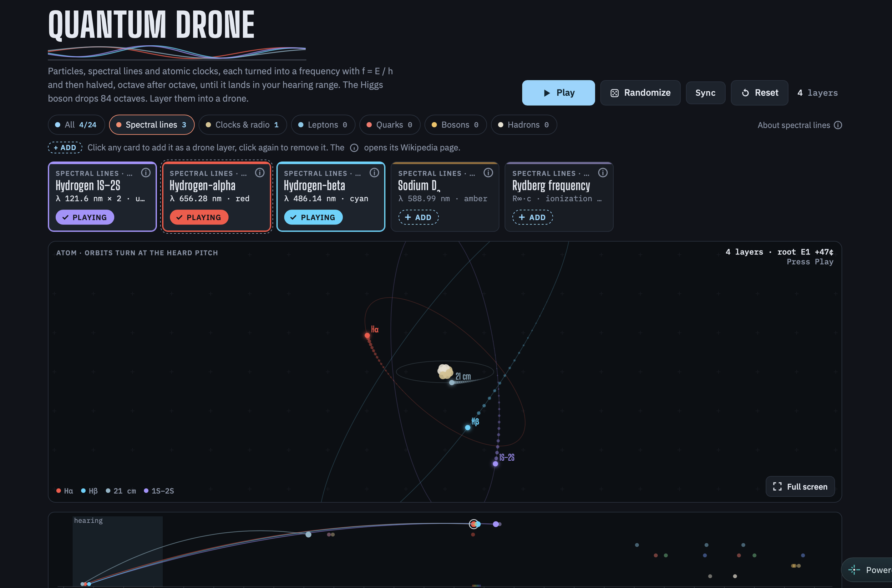The image size is (892, 588).
Task: Remove the Hydrogen 1S-2S PLAYING layer
Action: point(85,217)
